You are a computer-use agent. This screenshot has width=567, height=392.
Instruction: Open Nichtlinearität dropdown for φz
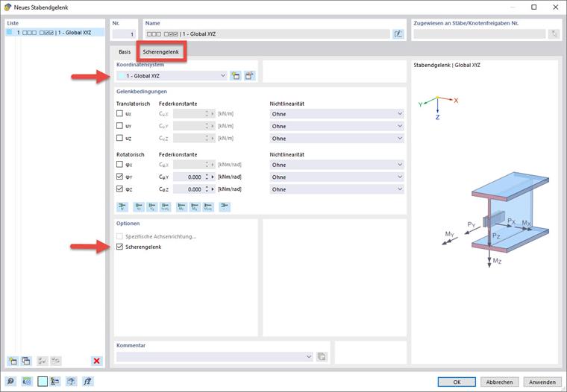pyautogui.click(x=336, y=189)
